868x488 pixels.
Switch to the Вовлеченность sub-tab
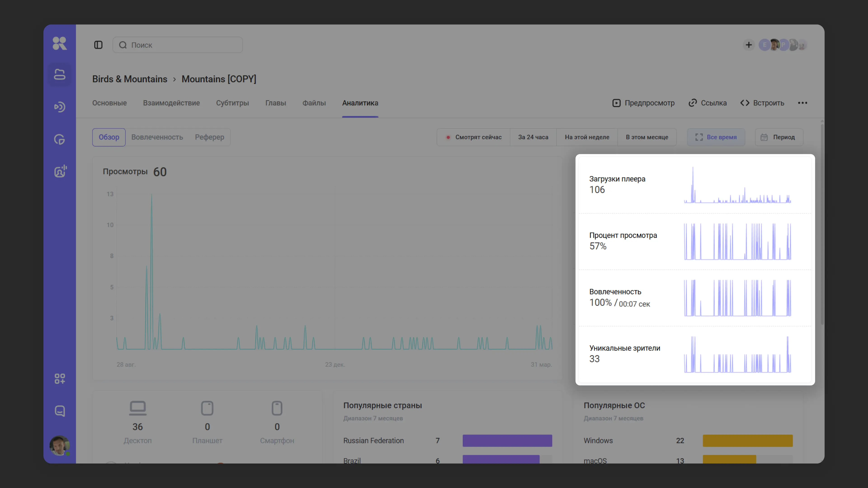(x=157, y=137)
